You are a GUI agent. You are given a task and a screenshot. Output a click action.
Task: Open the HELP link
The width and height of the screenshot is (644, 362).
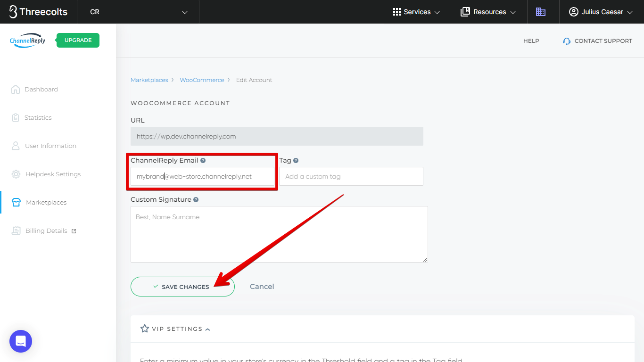[x=531, y=41]
